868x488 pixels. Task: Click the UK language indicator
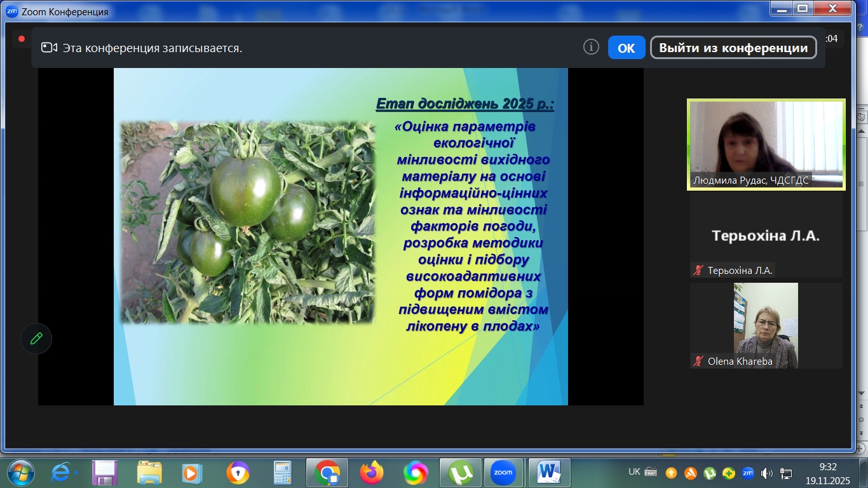pos(634,472)
